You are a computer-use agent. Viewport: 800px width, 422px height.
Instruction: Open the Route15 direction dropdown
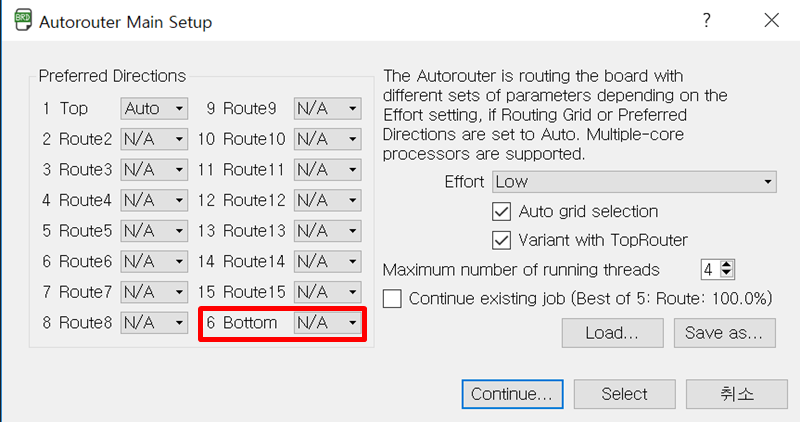(327, 292)
